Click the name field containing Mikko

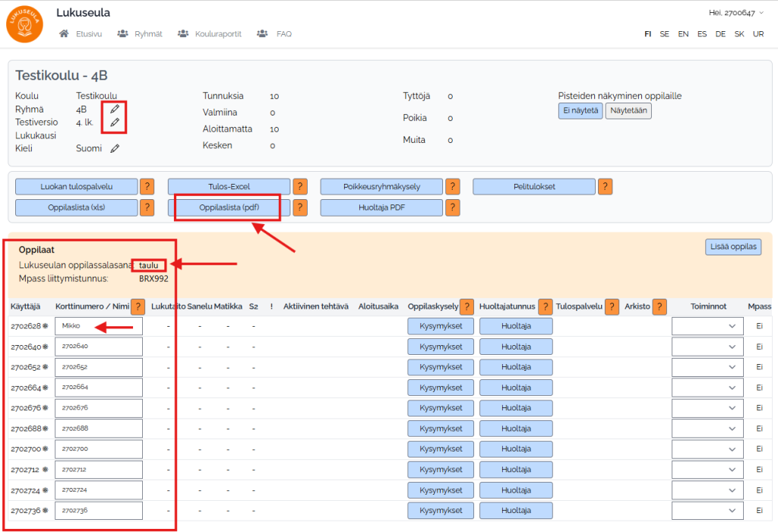pos(99,326)
